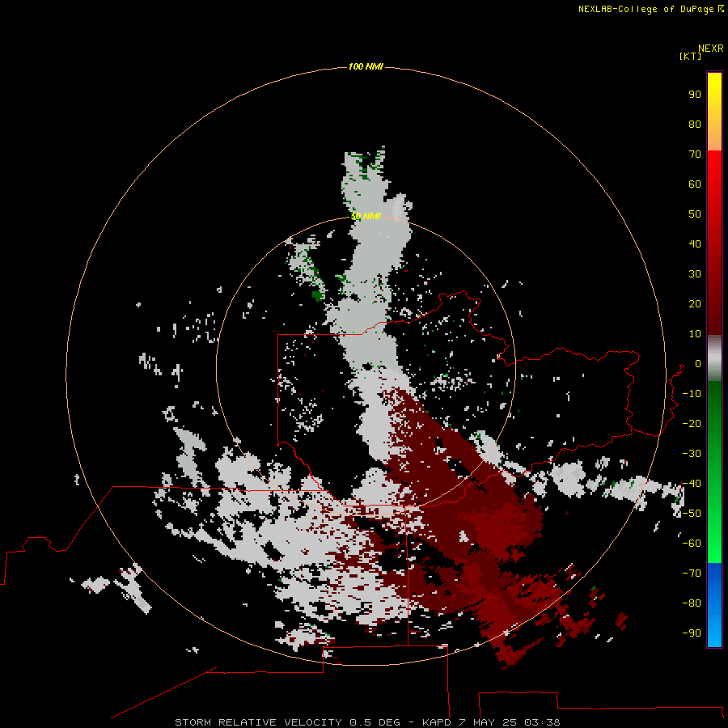The width and height of the screenshot is (728, 728).
Task: Click the yellow top segment of color bar
Action: point(714,111)
